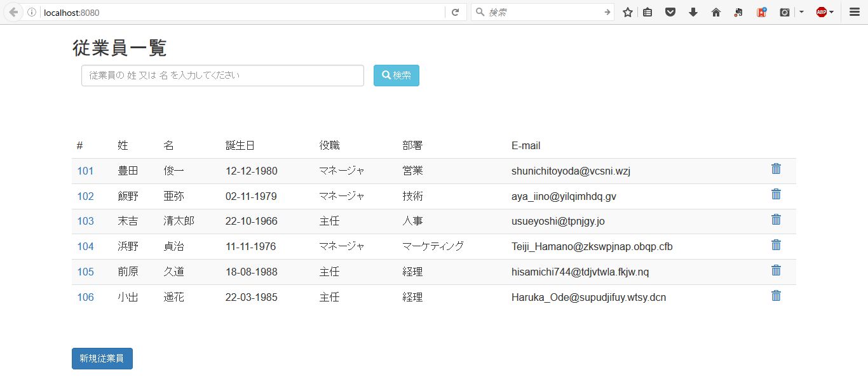868x384 pixels.
Task: Delete employee 102 with trash icon
Action: click(776, 194)
